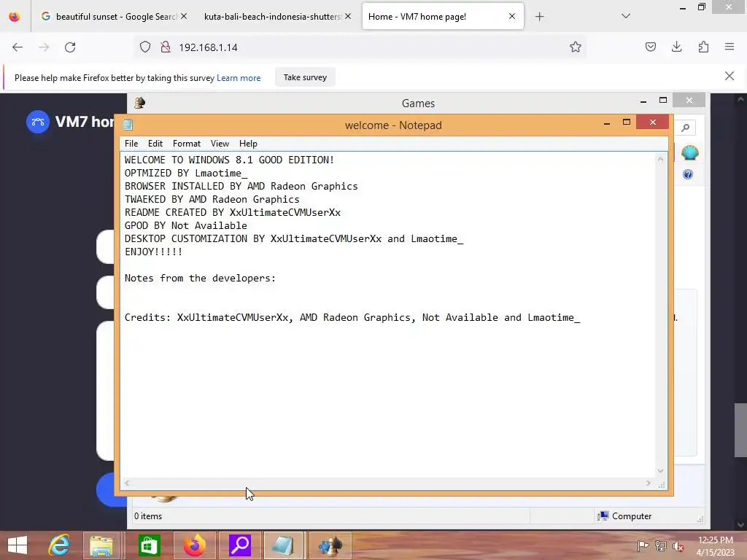
Task: Open File Explorer from the taskbar
Action: click(x=101, y=545)
